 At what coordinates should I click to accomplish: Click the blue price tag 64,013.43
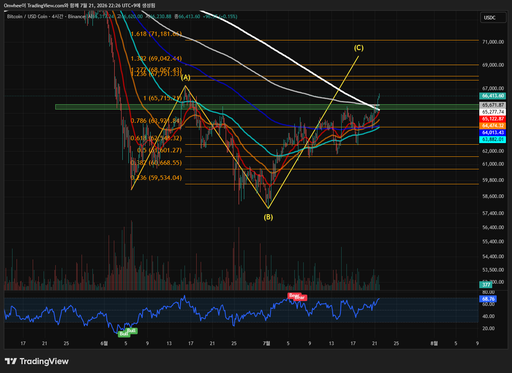coord(493,133)
